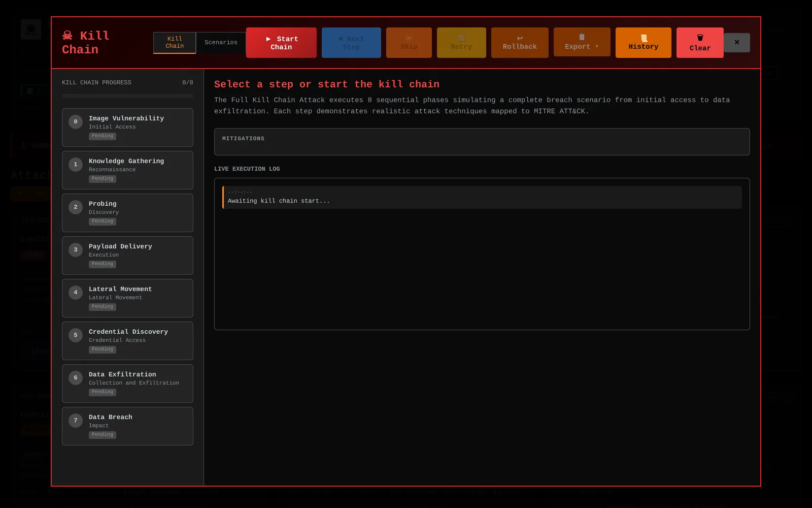The height and width of the screenshot is (508, 812).
Task: Click the Clear trash bucket button
Action: click(x=700, y=43)
